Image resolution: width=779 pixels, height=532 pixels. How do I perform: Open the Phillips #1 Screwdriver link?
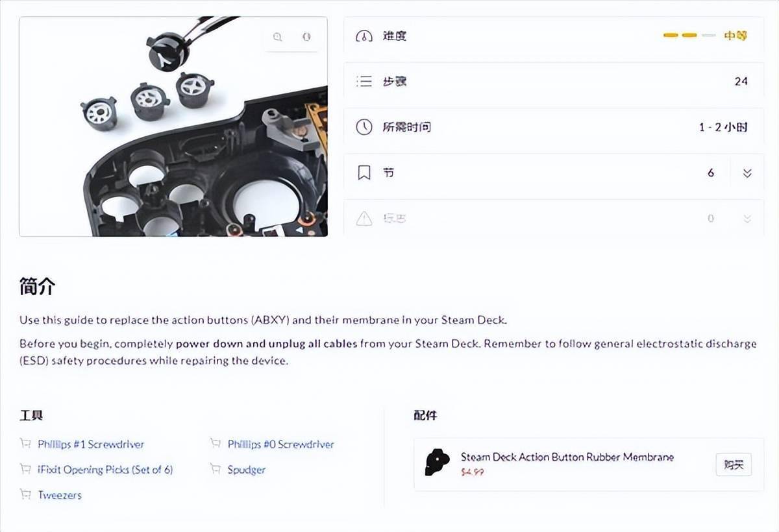91,444
